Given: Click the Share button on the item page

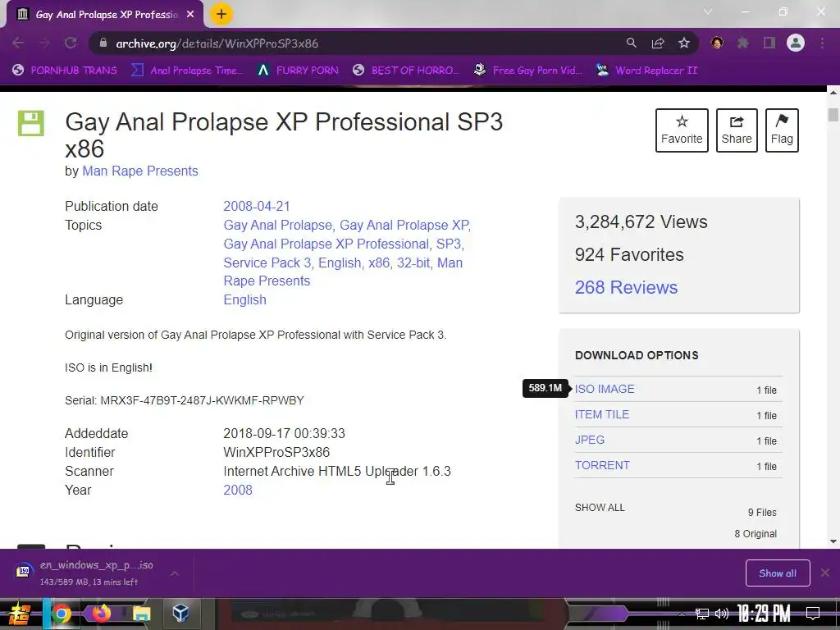Looking at the screenshot, I should [x=737, y=130].
